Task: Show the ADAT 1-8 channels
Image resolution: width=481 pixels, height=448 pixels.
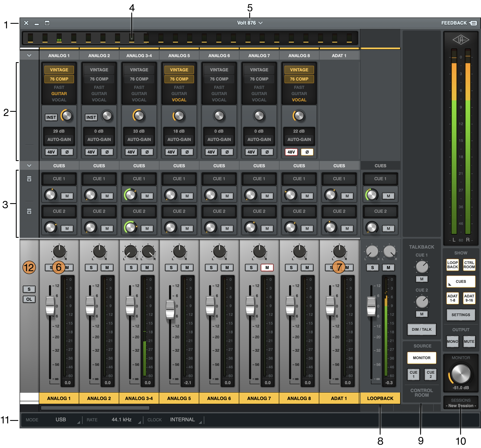Action: [x=452, y=298]
